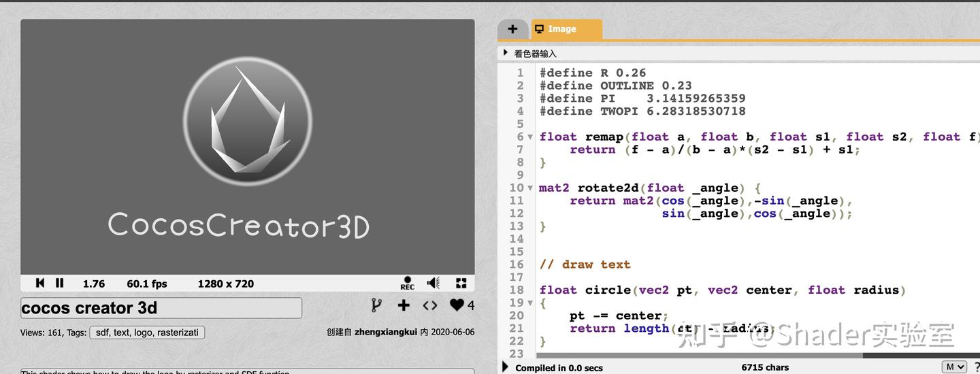Pause the shader playback
Image resolution: width=980 pixels, height=374 pixels.
click(60, 283)
